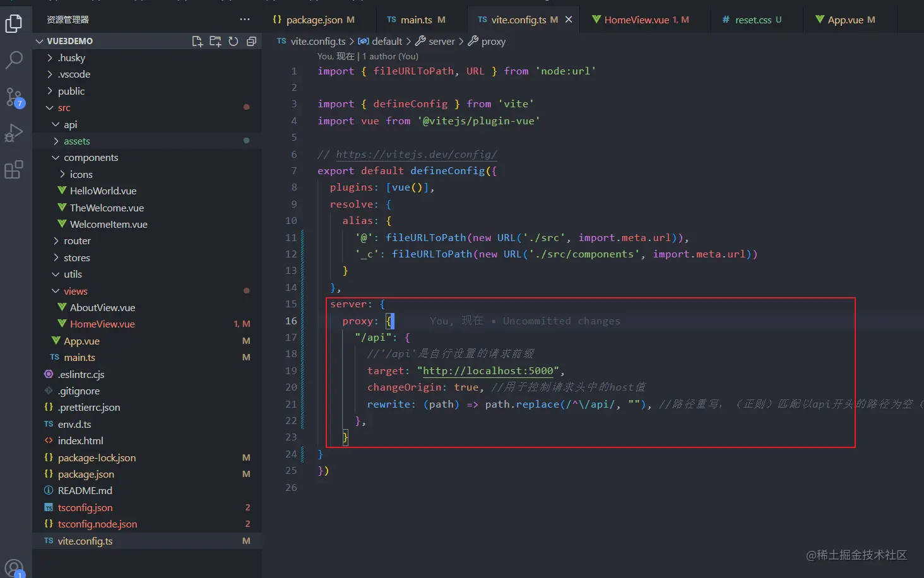Collapse the views folder
Image resolution: width=924 pixels, height=578 pixels.
tap(56, 291)
